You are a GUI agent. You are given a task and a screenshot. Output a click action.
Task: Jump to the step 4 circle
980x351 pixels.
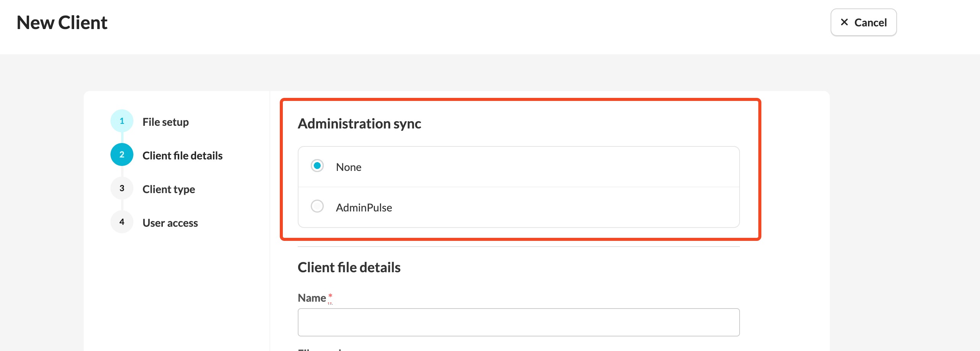tap(122, 222)
